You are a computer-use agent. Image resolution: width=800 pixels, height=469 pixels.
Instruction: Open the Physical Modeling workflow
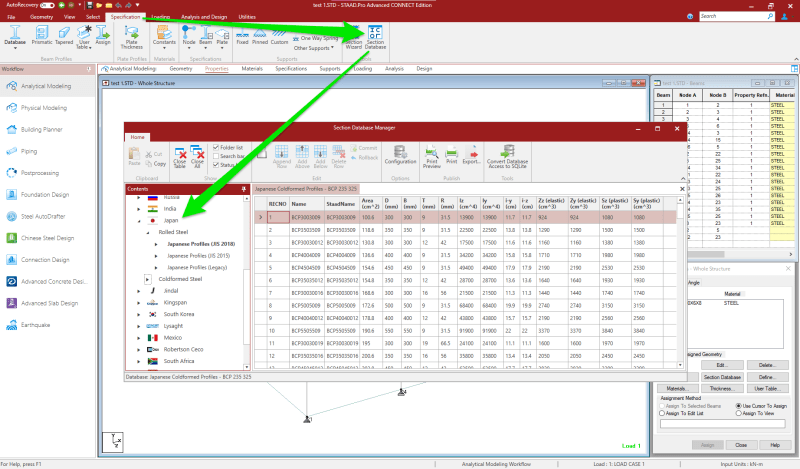[x=44, y=108]
